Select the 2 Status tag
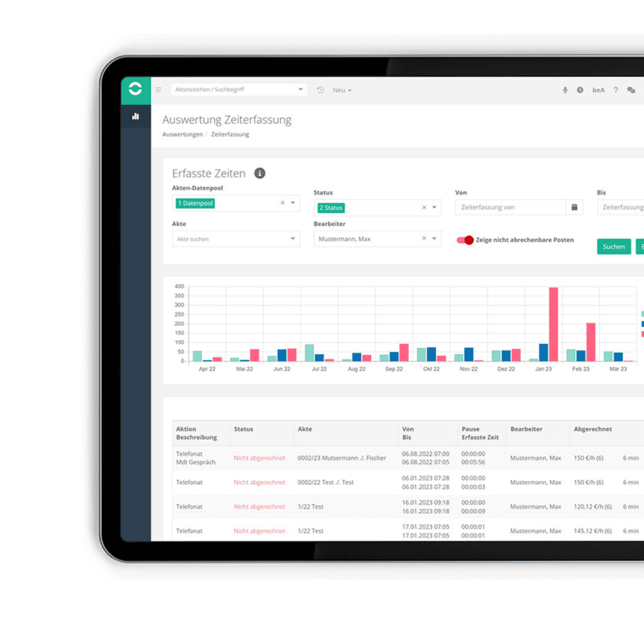Viewport: 644px width, 644px height. point(331,208)
